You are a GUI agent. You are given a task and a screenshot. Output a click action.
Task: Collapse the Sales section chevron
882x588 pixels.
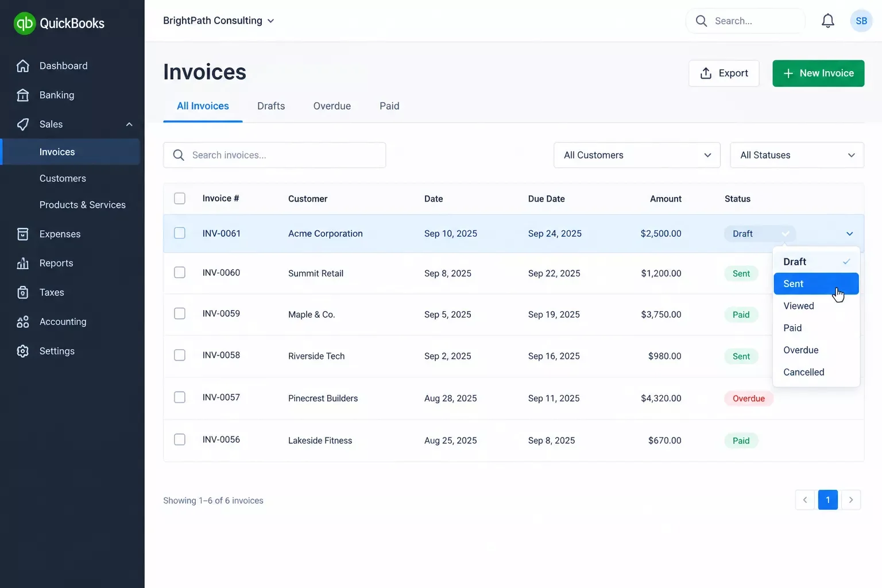click(129, 125)
